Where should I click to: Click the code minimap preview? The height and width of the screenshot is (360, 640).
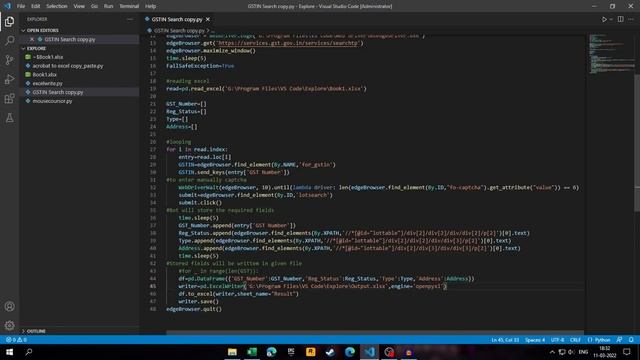tap(611, 55)
